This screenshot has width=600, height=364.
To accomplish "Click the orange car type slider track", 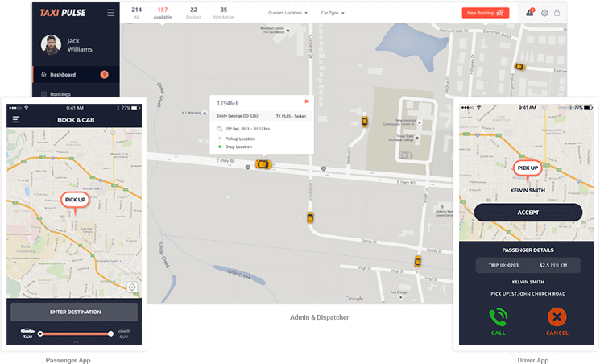I will pos(76,333).
